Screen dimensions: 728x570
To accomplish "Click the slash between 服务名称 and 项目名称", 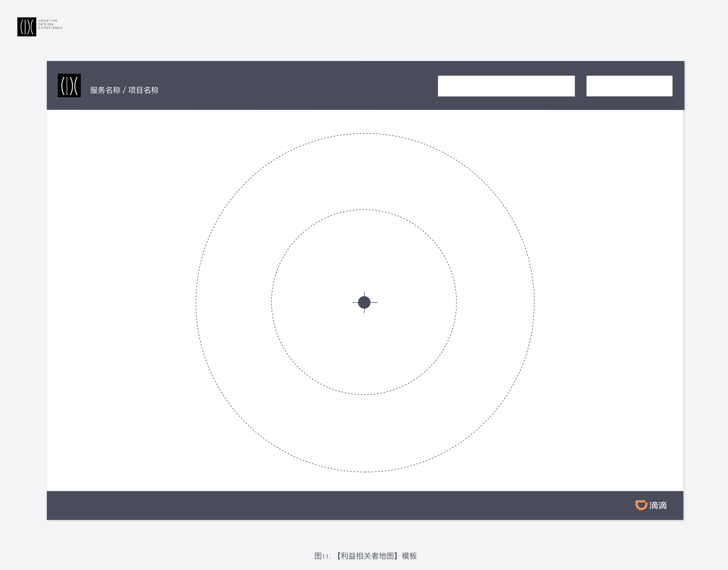I will point(124,90).
